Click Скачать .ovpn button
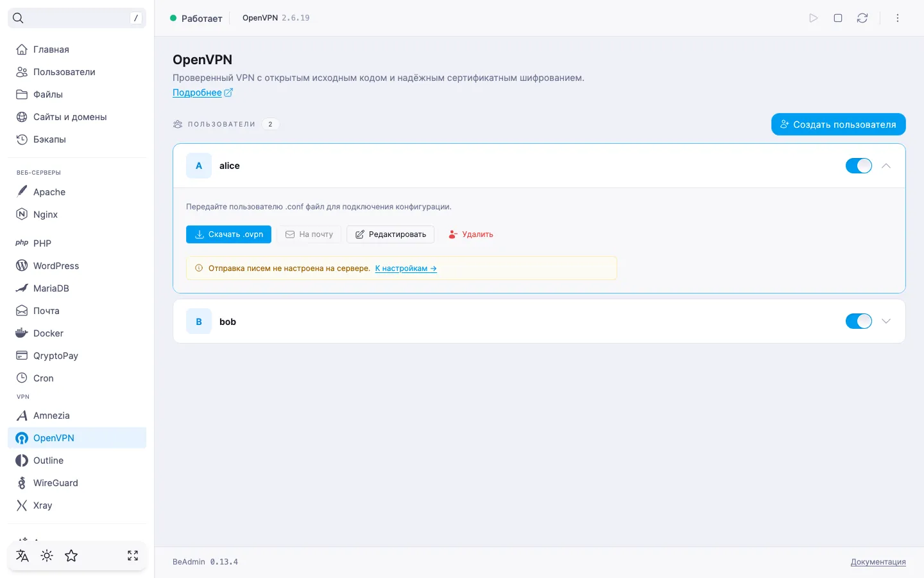This screenshot has width=924, height=578. click(x=228, y=234)
